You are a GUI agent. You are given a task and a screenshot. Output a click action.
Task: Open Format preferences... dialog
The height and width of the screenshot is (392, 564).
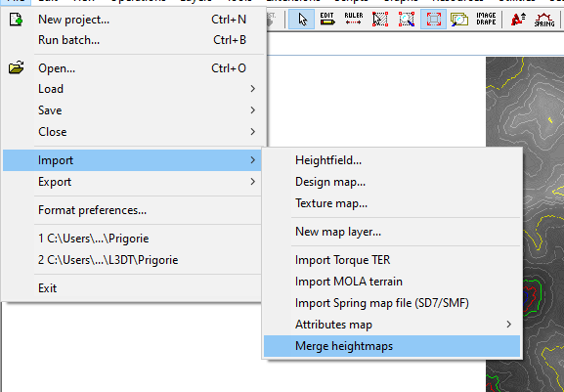click(x=132, y=210)
